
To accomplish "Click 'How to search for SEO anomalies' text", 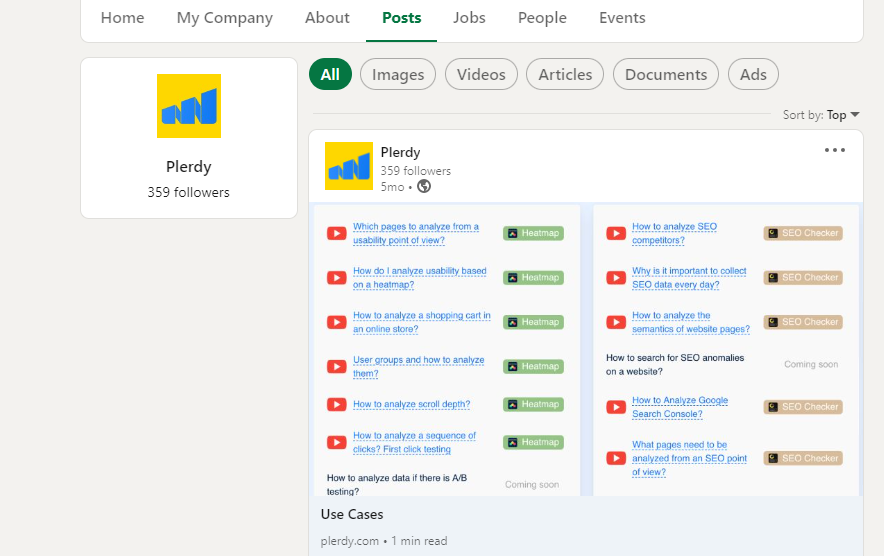I will pyautogui.click(x=675, y=365).
